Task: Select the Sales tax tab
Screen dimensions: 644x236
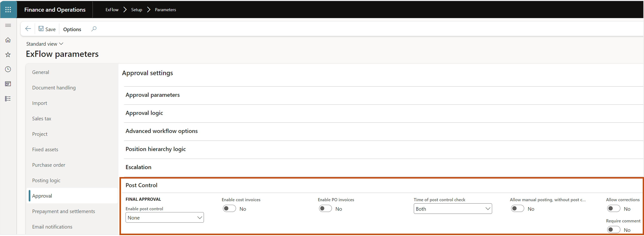Action: pyautogui.click(x=72, y=119)
